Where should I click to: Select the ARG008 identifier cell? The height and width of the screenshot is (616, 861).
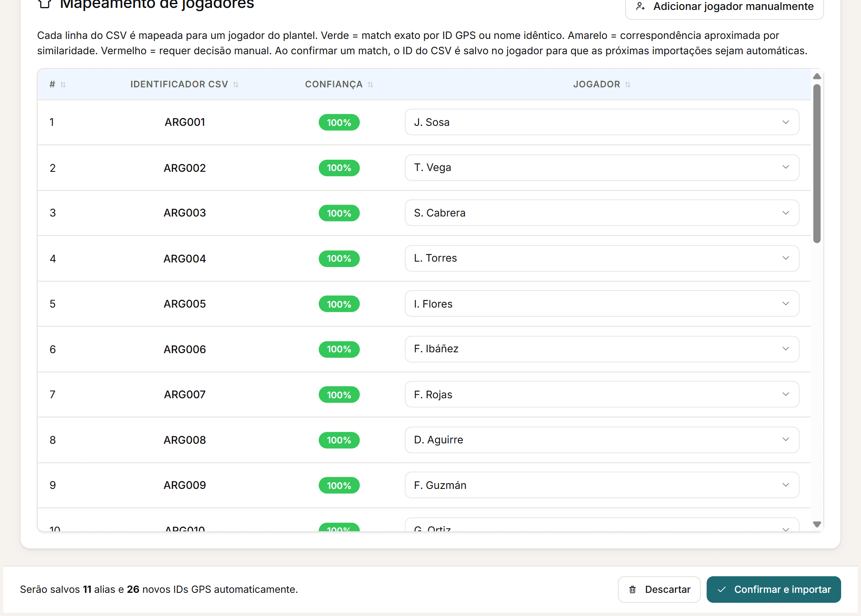[x=185, y=440]
